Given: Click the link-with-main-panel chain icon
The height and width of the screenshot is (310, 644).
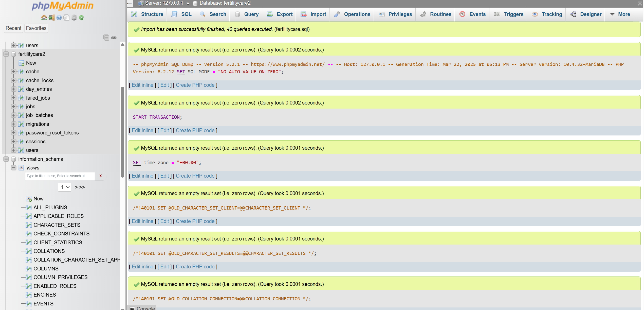Looking at the screenshot, I should point(114,37).
